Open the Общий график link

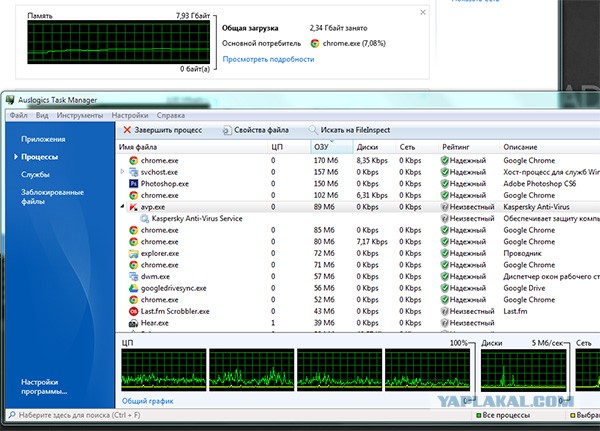click(147, 401)
